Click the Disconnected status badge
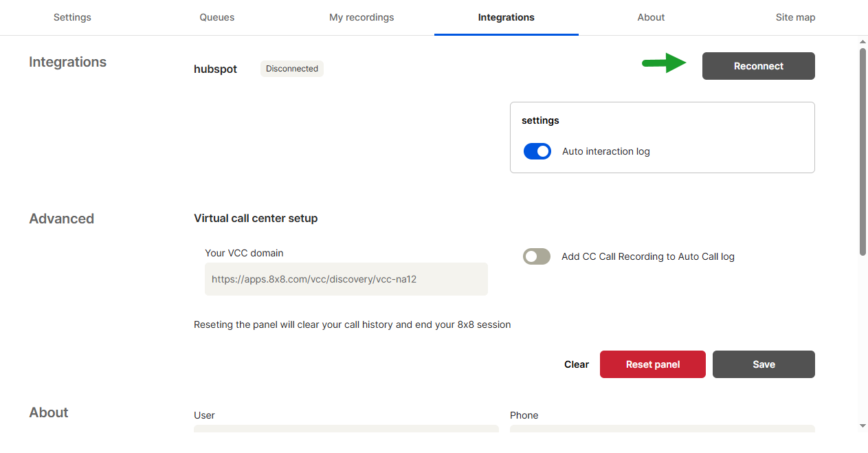This screenshot has height=453, width=868. click(292, 69)
